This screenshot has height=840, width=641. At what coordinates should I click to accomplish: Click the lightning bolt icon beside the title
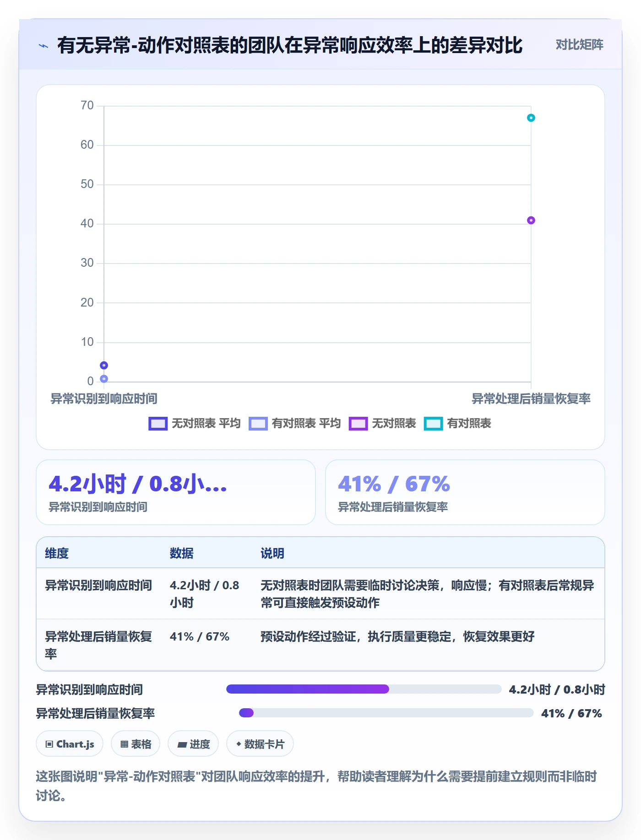click(43, 46)
